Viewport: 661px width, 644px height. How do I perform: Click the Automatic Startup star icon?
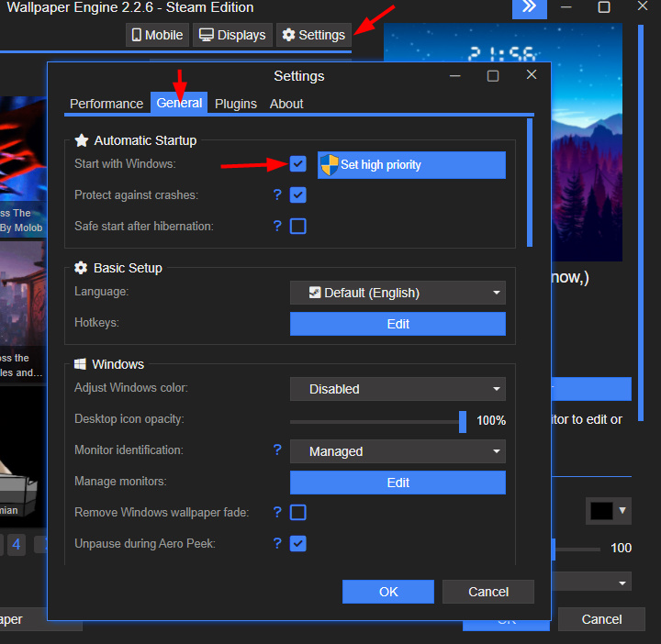click(82, 140)
